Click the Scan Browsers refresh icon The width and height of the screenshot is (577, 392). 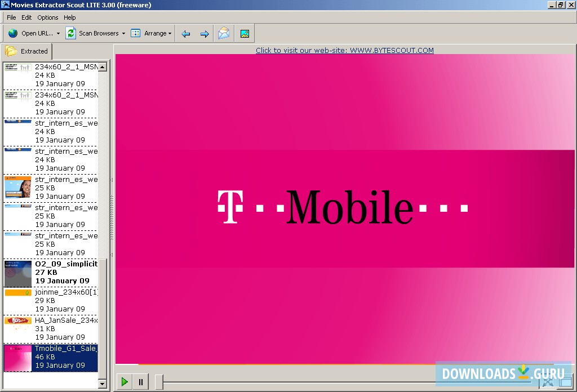click(x=70, y=33)
